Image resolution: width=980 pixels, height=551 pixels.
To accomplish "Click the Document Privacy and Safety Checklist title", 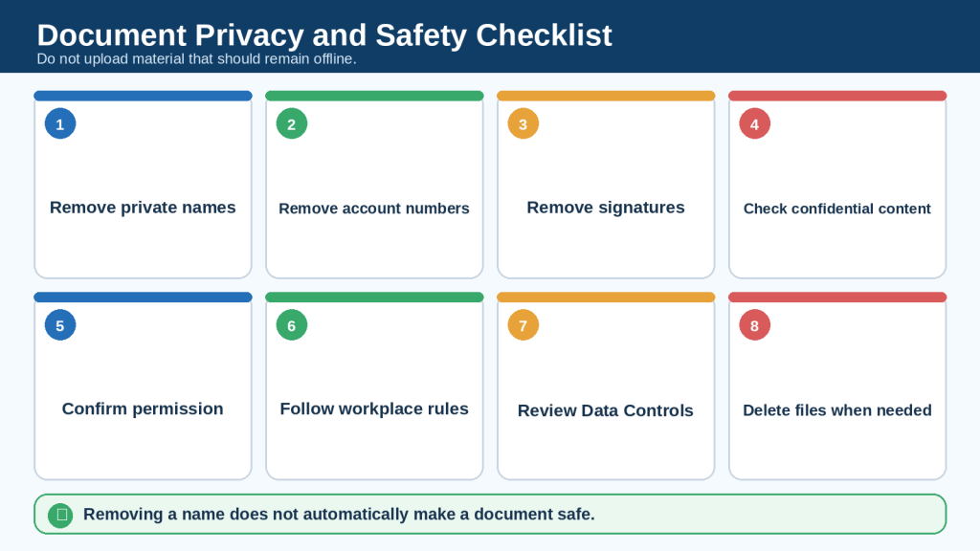I will (x=324, y=35).
